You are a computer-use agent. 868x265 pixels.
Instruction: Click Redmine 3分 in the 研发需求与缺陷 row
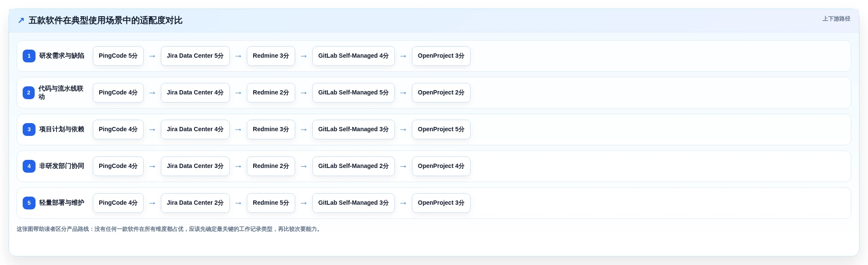[x=271, y=56]
